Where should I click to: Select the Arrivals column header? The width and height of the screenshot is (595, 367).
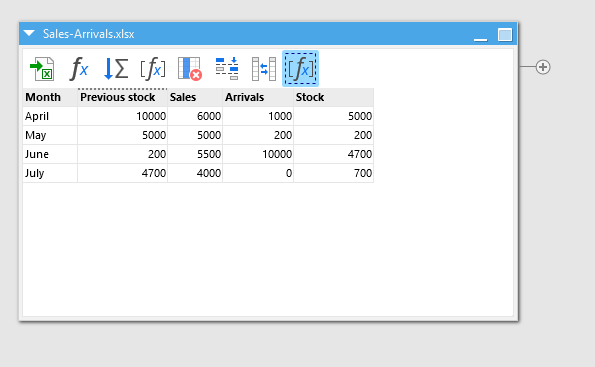258,97
